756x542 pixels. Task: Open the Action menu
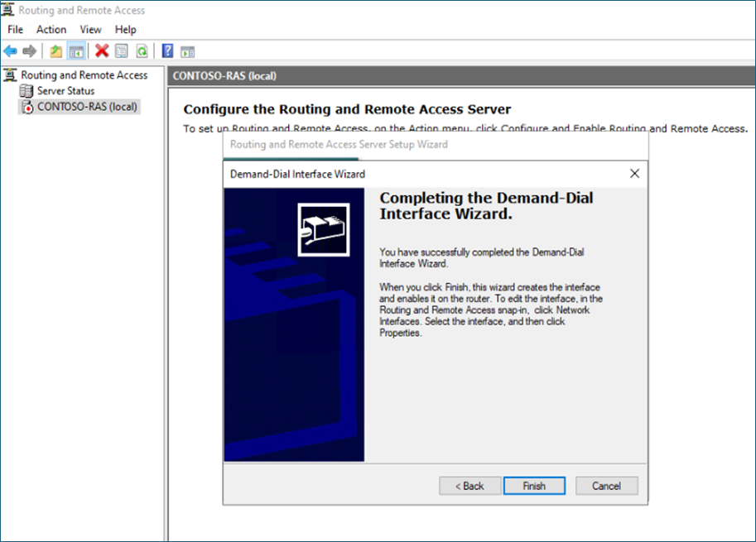pyautogui.click(x=51, y=30)
